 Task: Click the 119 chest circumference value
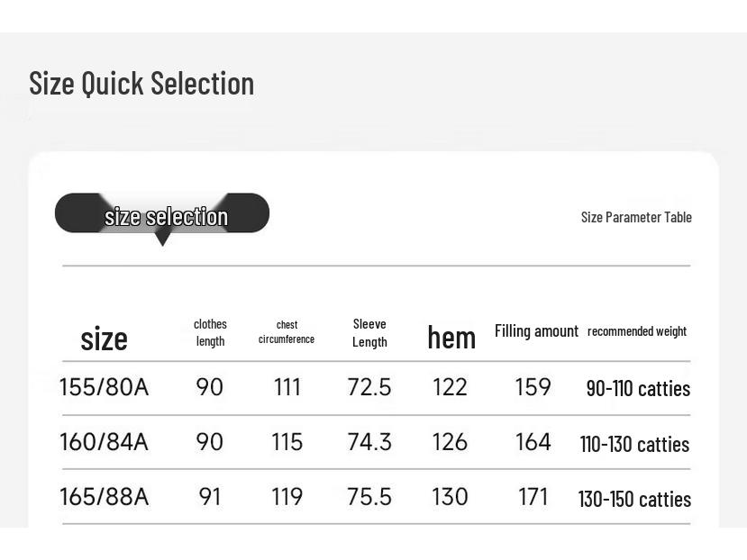click(x=287, y=497)
